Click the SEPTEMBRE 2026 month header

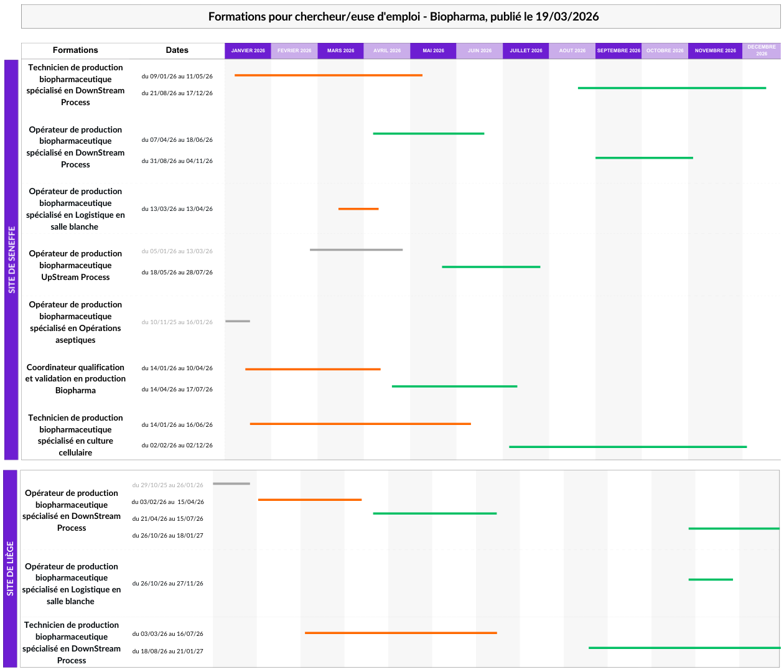tap(618, 50)
